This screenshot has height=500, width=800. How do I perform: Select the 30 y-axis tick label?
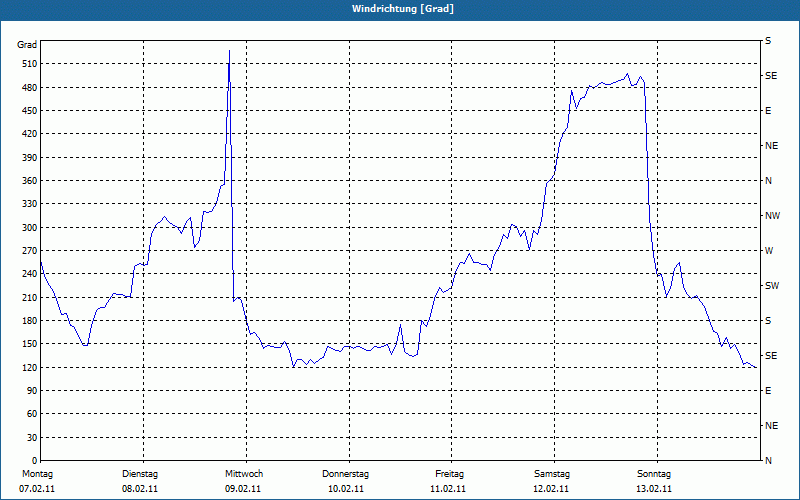pyautogui.click(x=31, y=437)
